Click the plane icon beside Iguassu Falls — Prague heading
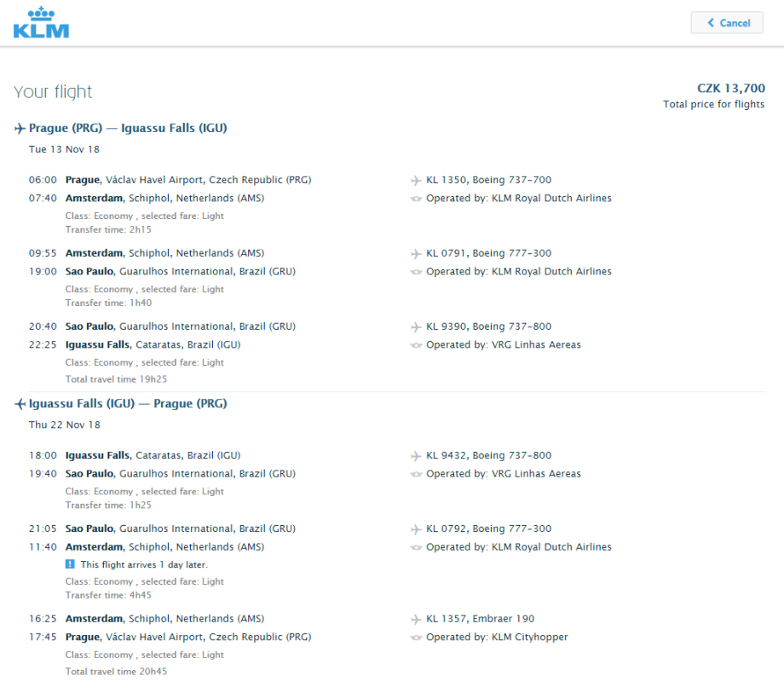Image resolution: width=784 pixels, height=693 pixels. 20,404
